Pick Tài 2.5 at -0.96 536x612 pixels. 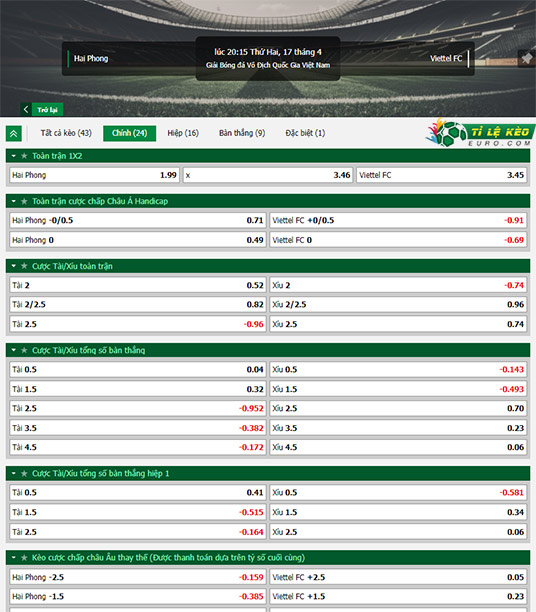(x=138, y=324)
